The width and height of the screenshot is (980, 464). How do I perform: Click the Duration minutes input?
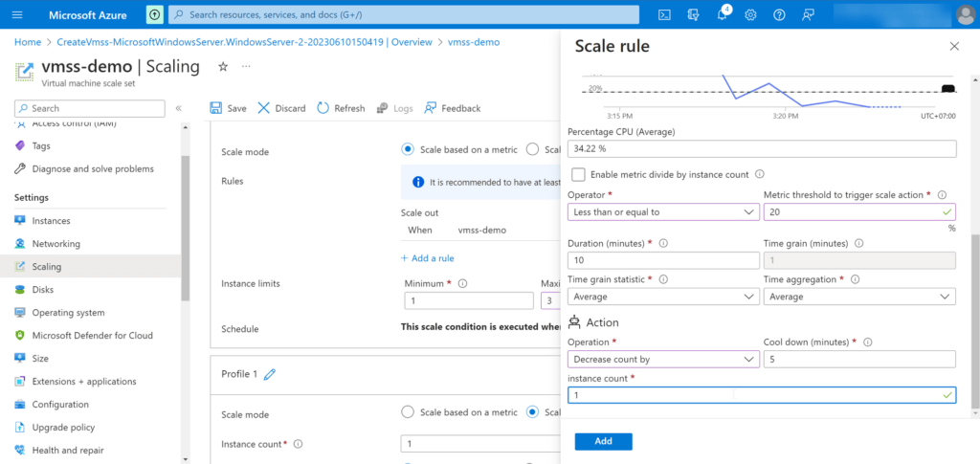[x=664, y=260]
